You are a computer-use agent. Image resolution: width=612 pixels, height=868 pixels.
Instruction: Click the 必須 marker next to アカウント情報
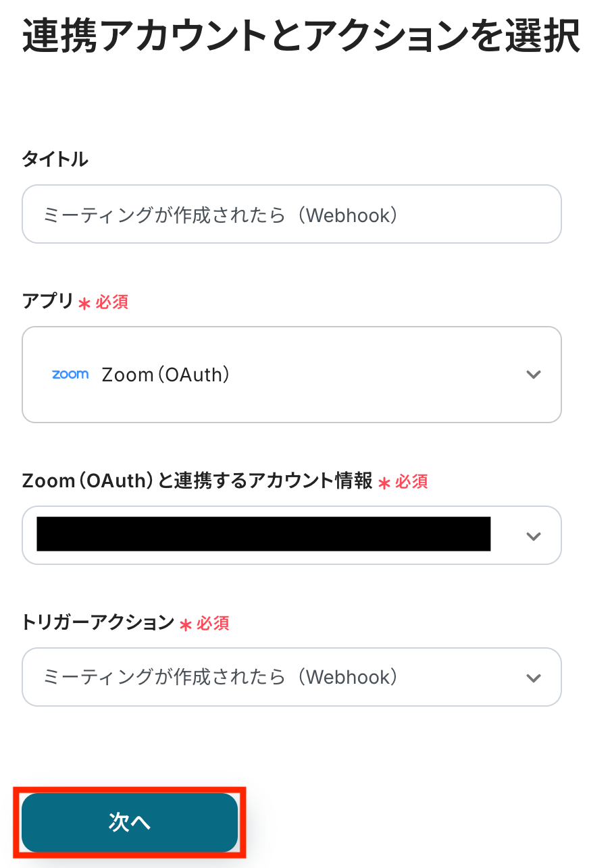pyautogui.click(x=411, y=481)
